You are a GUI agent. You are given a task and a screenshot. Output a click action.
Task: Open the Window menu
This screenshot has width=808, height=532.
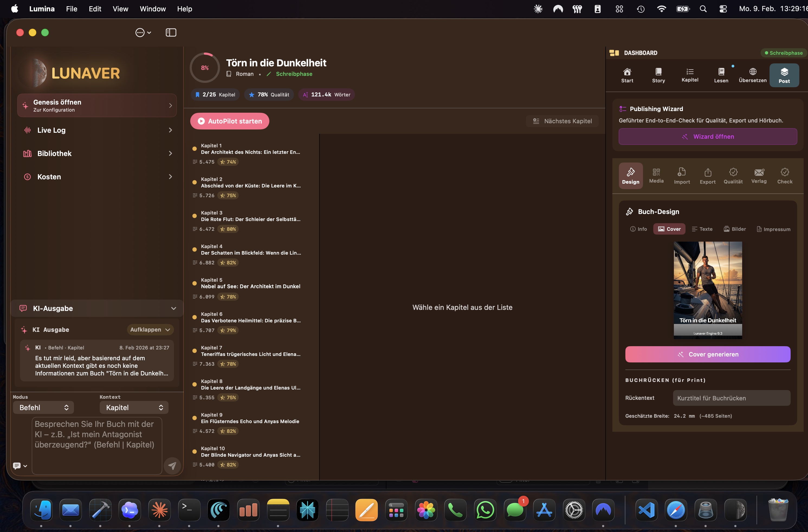[152, 9]
